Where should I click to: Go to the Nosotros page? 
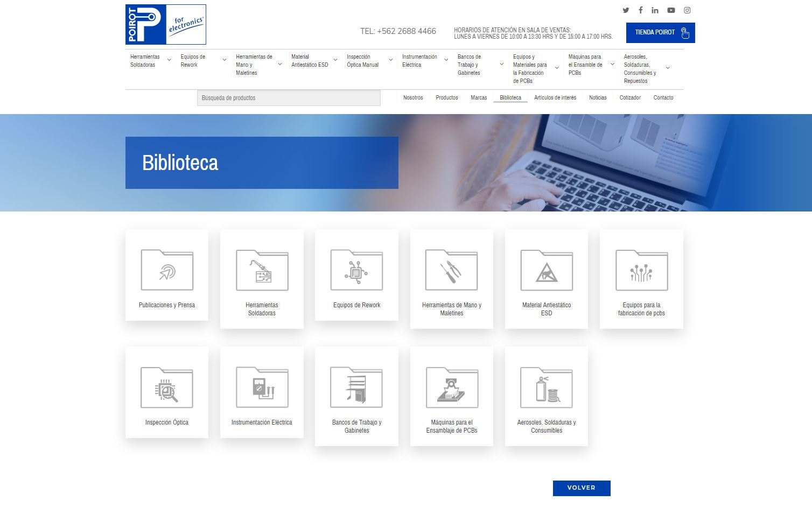pyautogui.click(x=413, y=98)
